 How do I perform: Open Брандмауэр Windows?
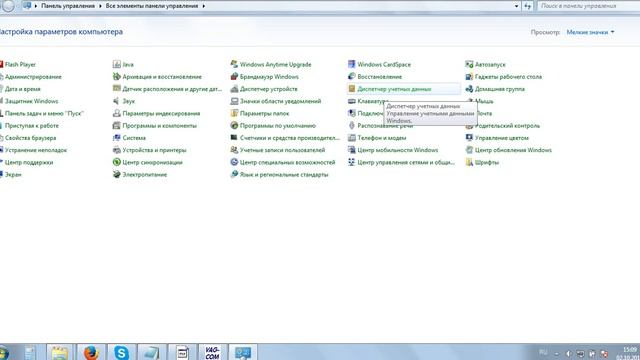pos(264,77)
